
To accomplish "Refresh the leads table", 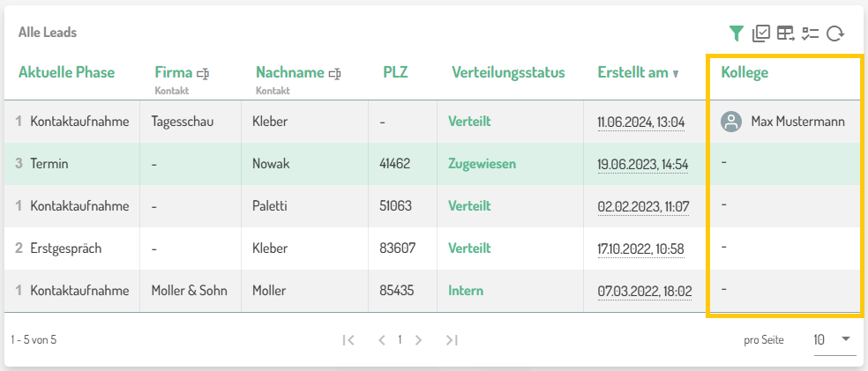I will pyautogui.click(x=835, y=33).
